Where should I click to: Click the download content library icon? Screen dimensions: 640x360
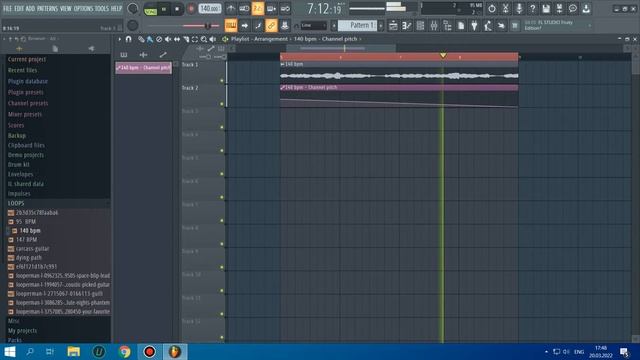coord(586,8)
